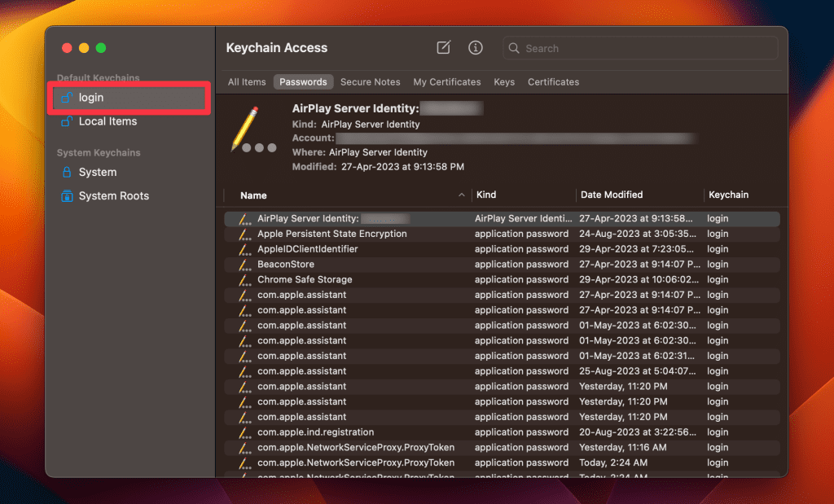
Task: Select the com.apple.assistant row modified 01-May-2023 at 6:02:31
Action: [502, 356]
